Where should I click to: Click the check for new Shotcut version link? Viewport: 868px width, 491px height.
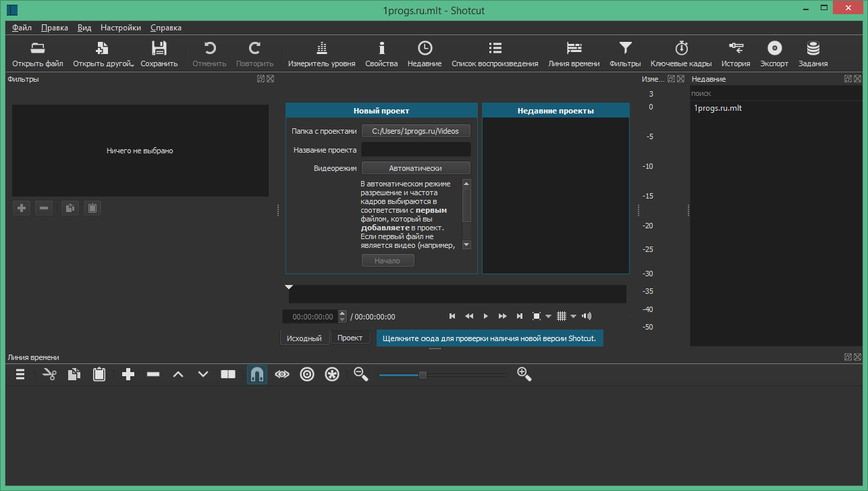(489, 338)
